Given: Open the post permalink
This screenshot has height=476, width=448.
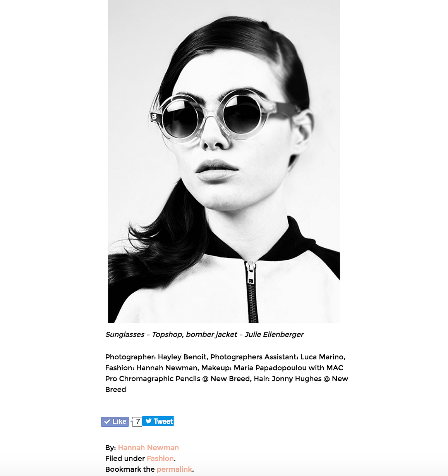Looking at the screenshot, I should pyautogui.click(x=174, y=469).
